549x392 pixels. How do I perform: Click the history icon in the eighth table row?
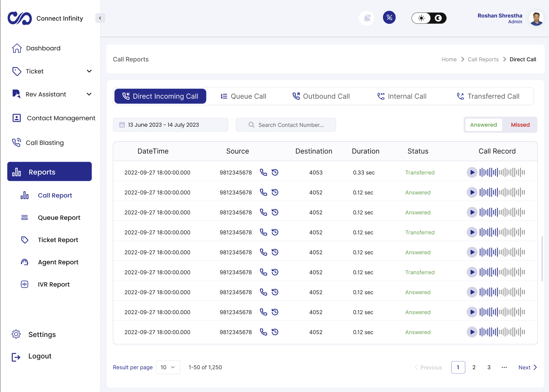pos(275,312)
